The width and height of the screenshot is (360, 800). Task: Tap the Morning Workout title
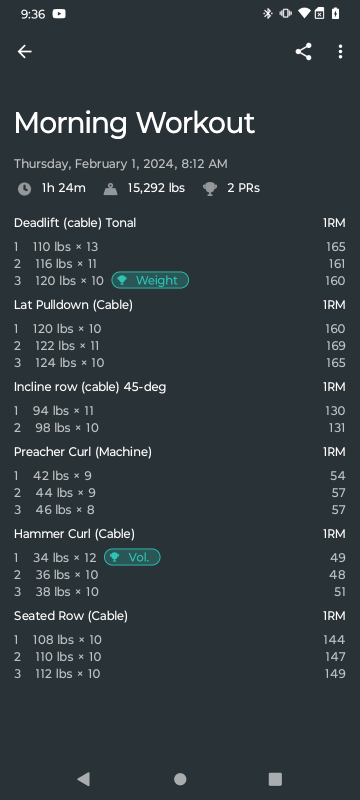point(134,123)
